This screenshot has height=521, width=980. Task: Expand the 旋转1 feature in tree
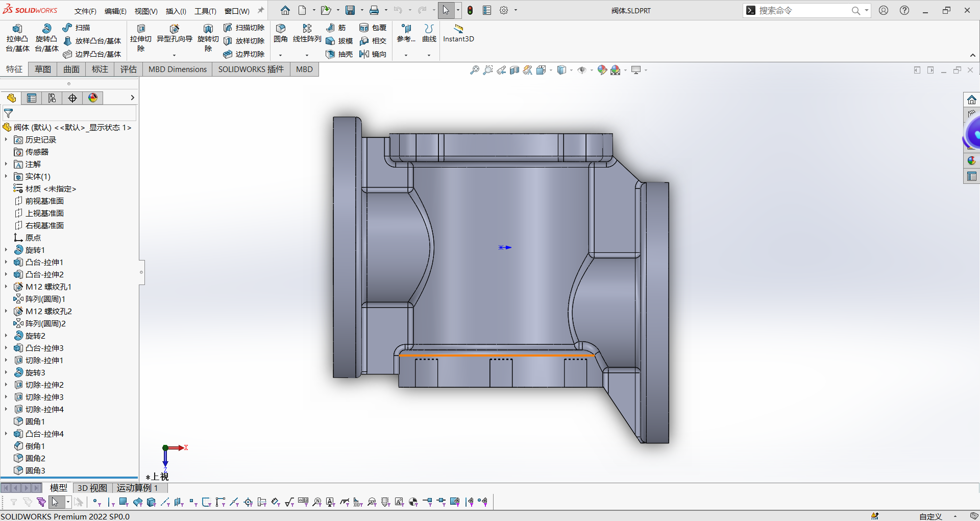(x=6, y=250)
